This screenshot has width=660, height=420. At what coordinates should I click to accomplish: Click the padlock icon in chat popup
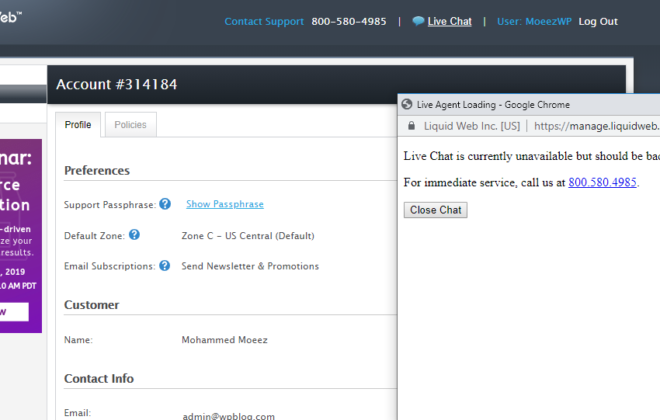click(x=411, y=126)
